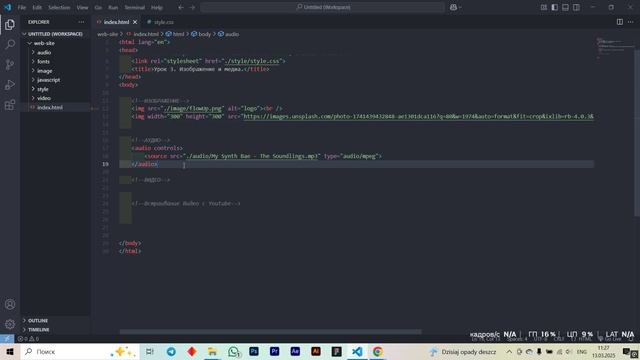
Task: Open Task View on the taskbar
Action: pos(150,351)
